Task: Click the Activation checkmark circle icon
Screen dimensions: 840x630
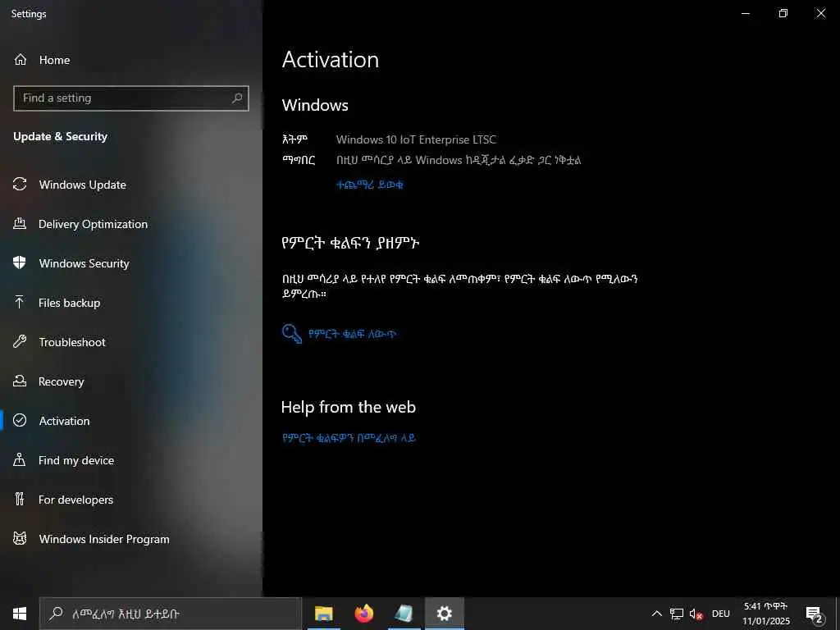Action: 20,420
